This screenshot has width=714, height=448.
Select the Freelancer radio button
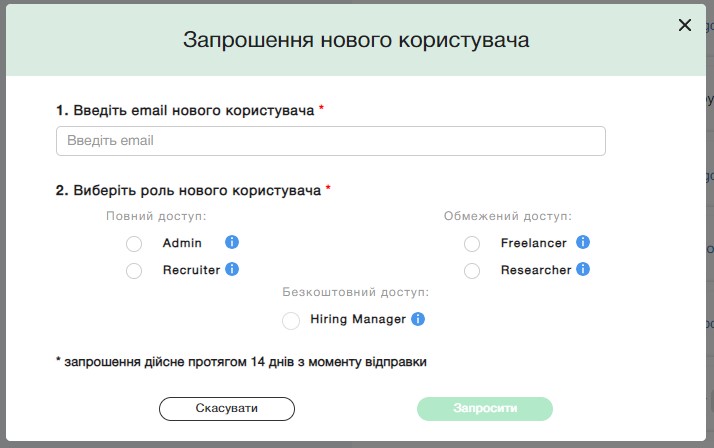(472, 244)
